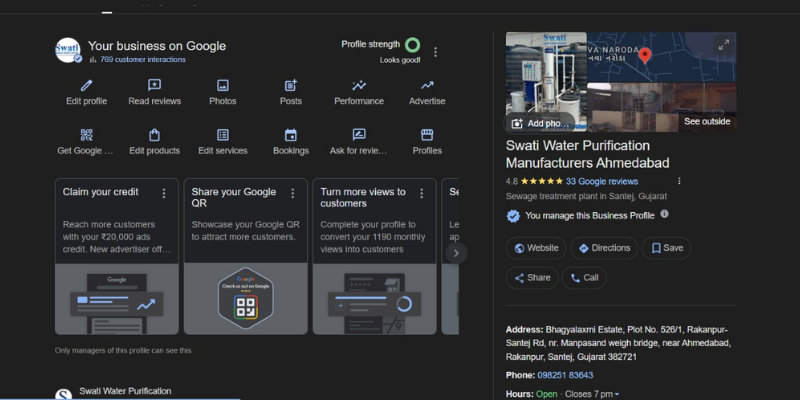Image resolution: width=800 pixels, height=400 pixels.
Task: Click Edit products shopping bag icon
Action: 154,135
